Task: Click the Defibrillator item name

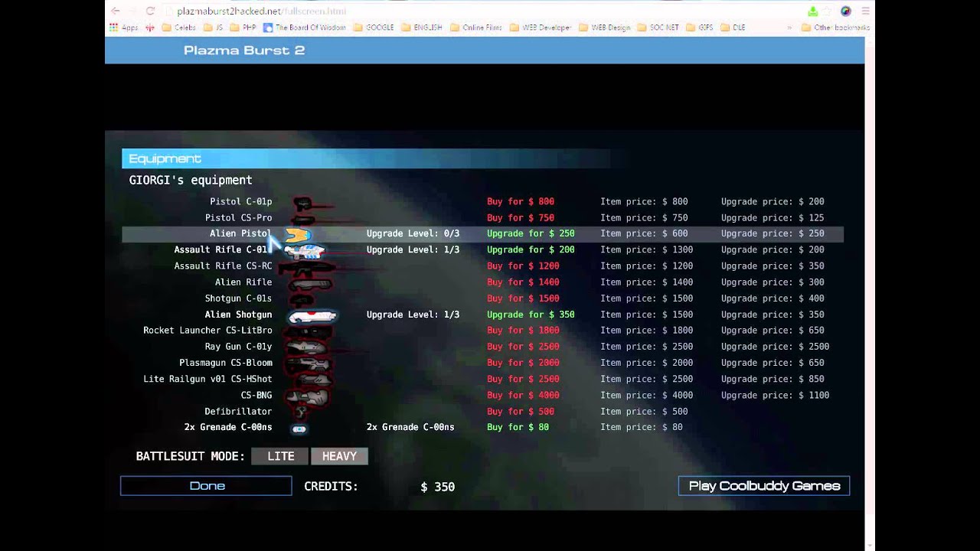Action: (x=238, y=412)
